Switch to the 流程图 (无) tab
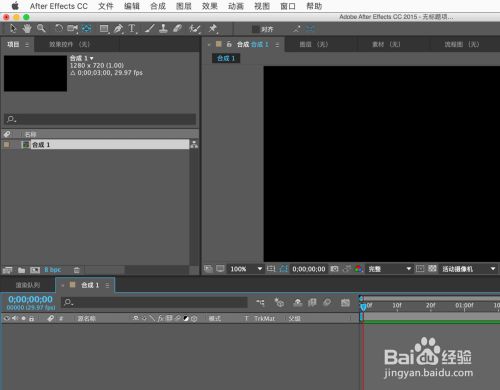Image resolution: width=500 pixels, height=390 pixels. point(462,44)
